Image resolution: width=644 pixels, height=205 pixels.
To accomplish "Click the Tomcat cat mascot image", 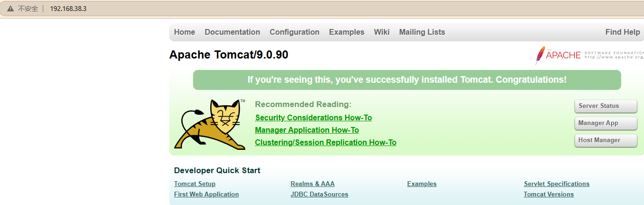I will click(x=210, y=125).
